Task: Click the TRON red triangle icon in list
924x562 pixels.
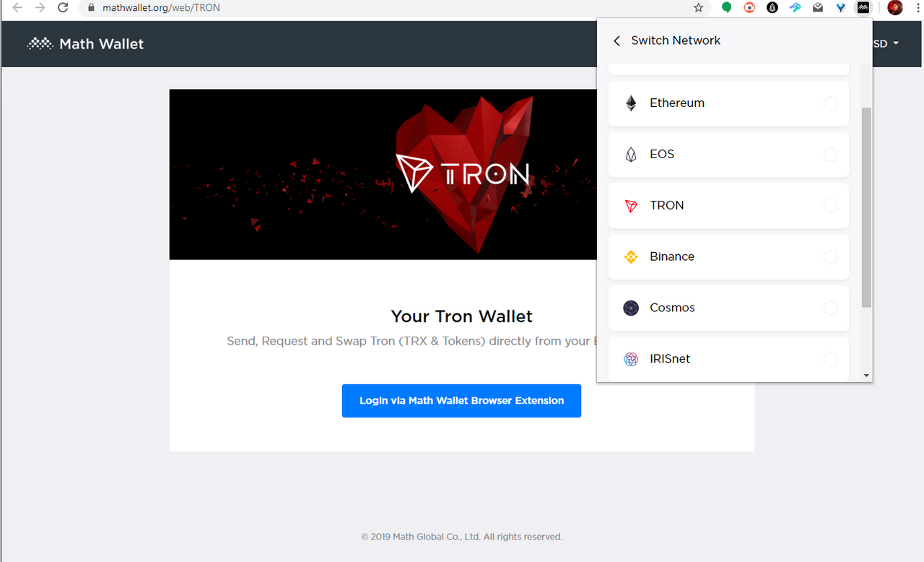Action: (631, 206)
